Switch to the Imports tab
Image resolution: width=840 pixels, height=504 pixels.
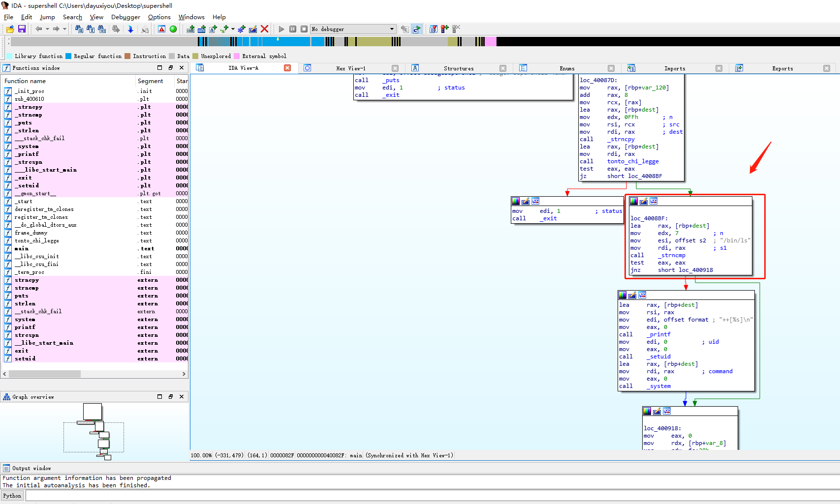click(675, 68)
